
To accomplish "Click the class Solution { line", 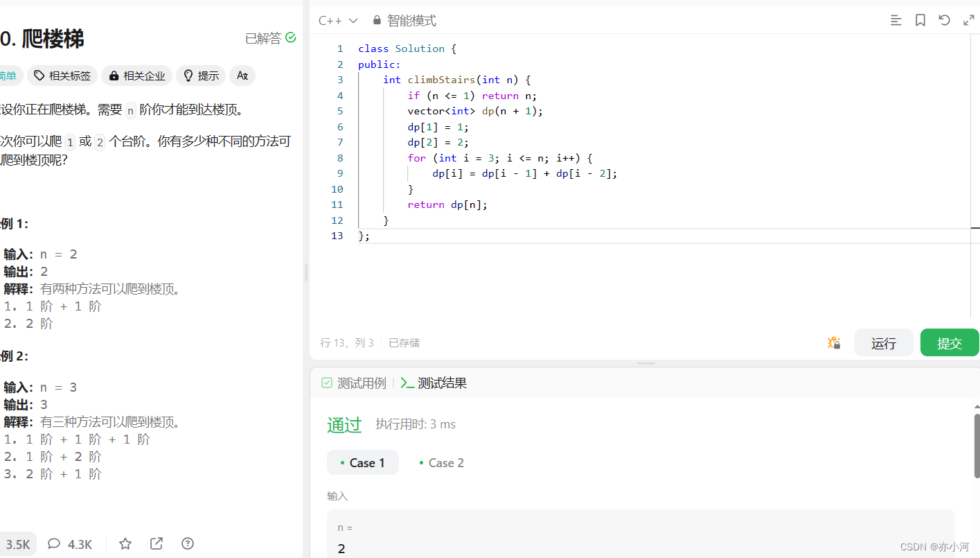I will pos(407,49).
